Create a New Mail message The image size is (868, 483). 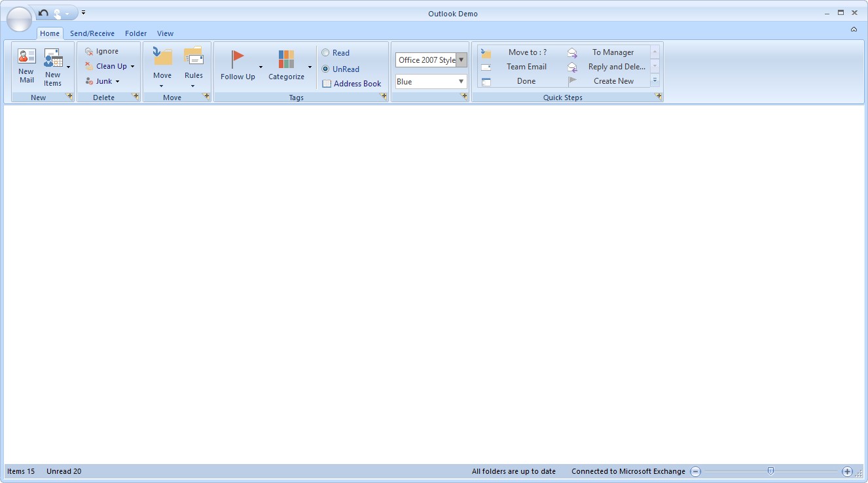pyautogui.click(x=26, y=67)
